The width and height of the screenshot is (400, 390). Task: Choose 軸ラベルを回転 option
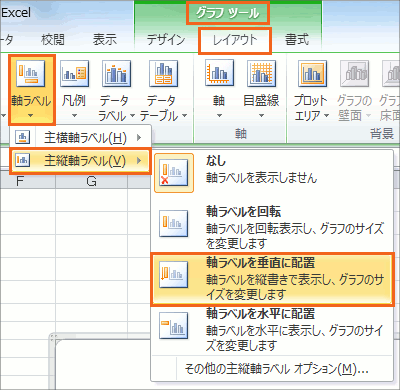[x=272, y=227]
